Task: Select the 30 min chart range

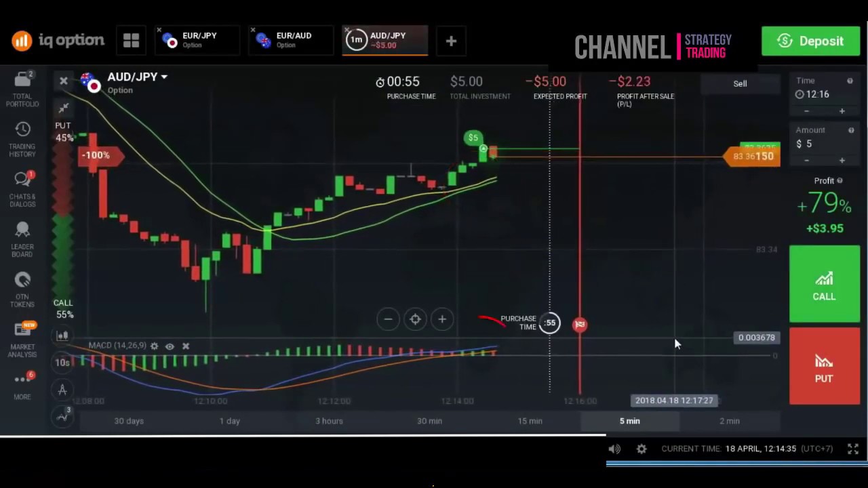Action: coord(430,421)
